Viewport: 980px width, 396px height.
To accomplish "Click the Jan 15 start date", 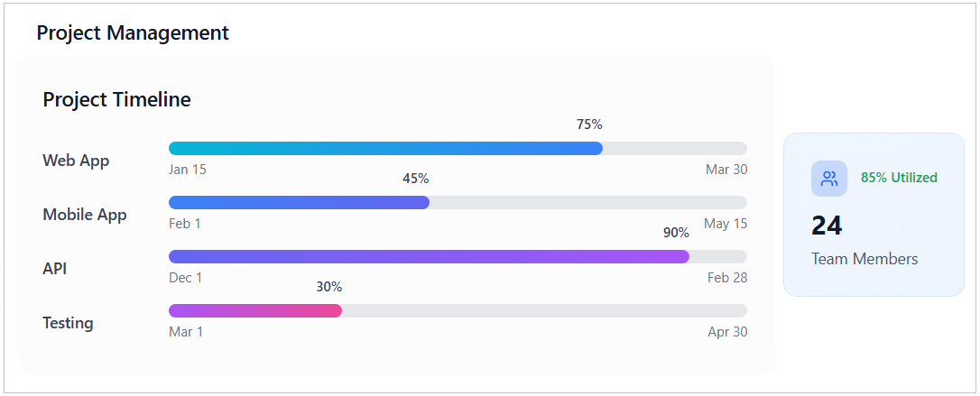I will click(188, 170).
